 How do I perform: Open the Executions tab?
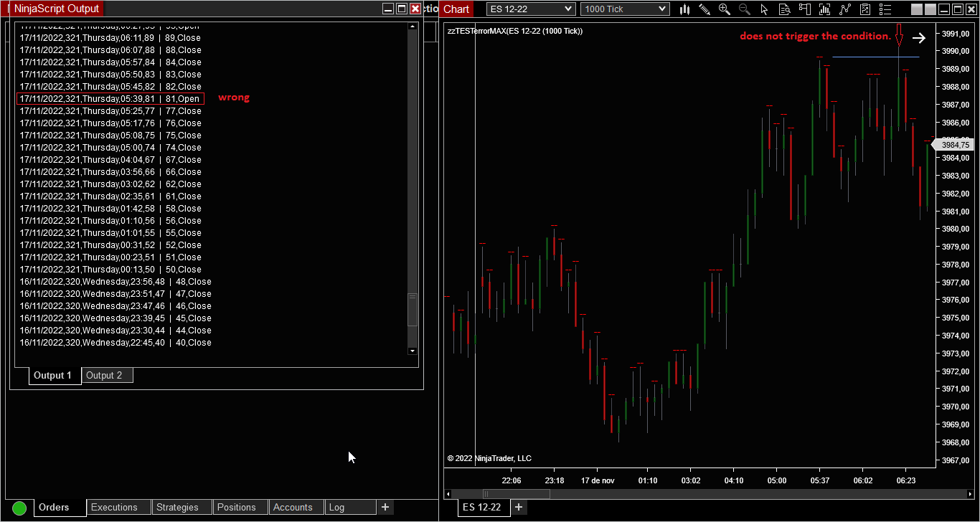[118, 508]
